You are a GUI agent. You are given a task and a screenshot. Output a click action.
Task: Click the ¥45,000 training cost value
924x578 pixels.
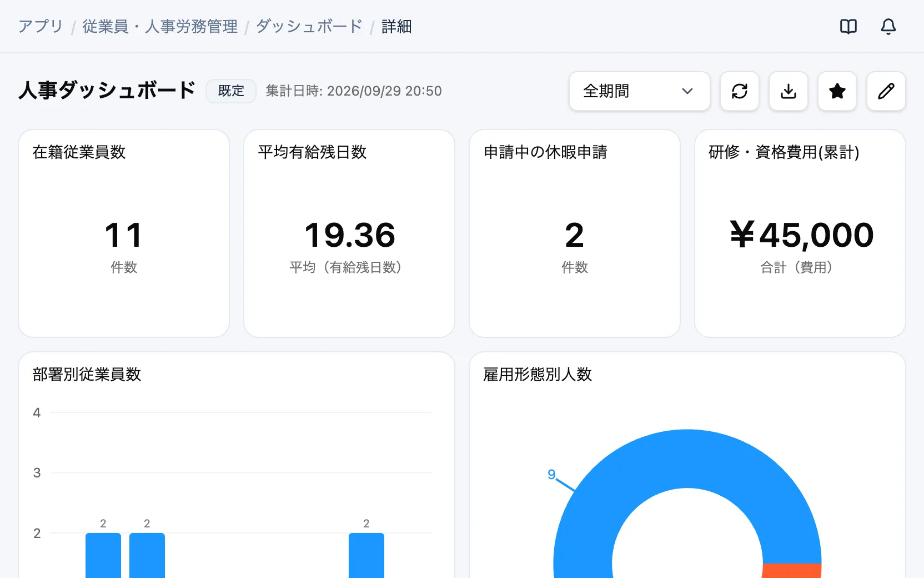point(801,235)
